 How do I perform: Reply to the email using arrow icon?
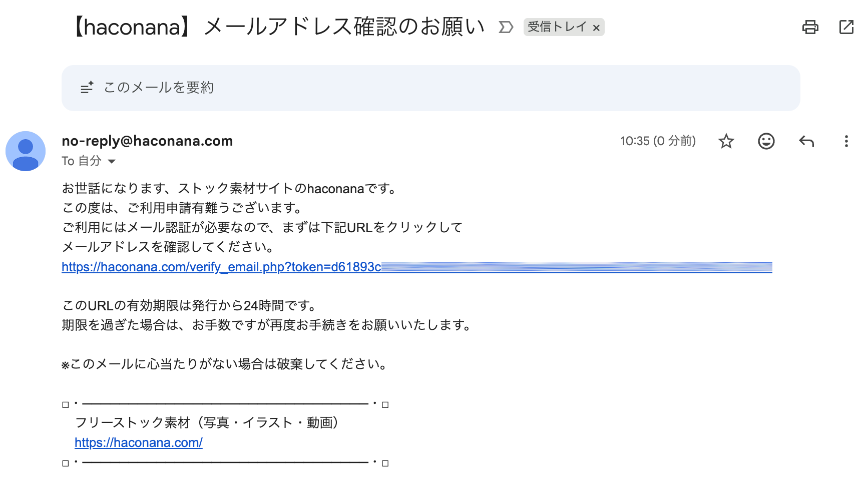click(x=806, y=141)
